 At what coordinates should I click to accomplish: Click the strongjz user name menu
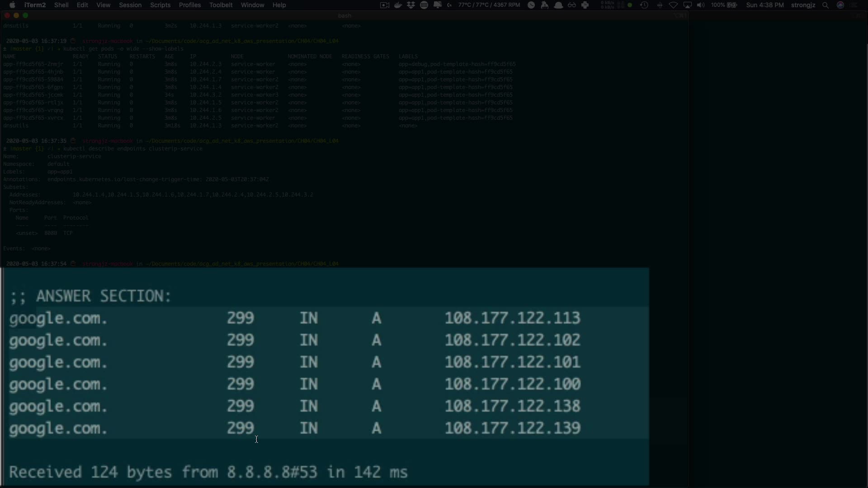(x=803, y=5)
